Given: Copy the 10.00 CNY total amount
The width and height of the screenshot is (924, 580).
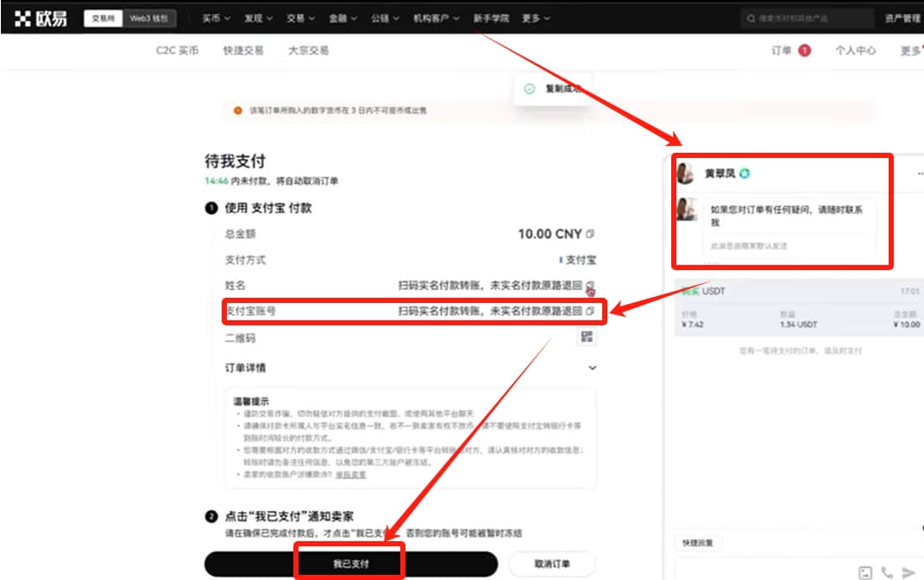Looking at the screenshot, I should [590, 234].
